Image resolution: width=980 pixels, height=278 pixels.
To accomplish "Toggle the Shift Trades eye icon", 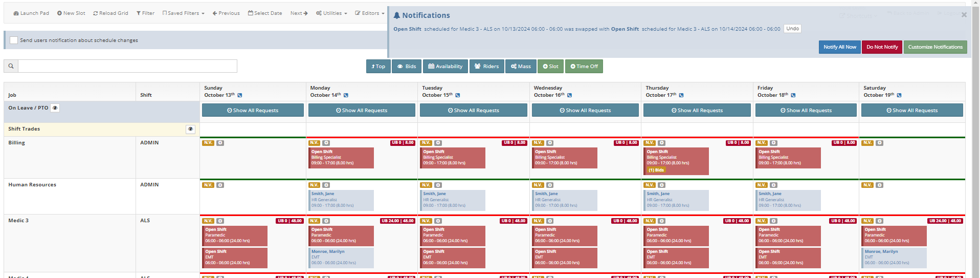I will (x=190, y=129).
